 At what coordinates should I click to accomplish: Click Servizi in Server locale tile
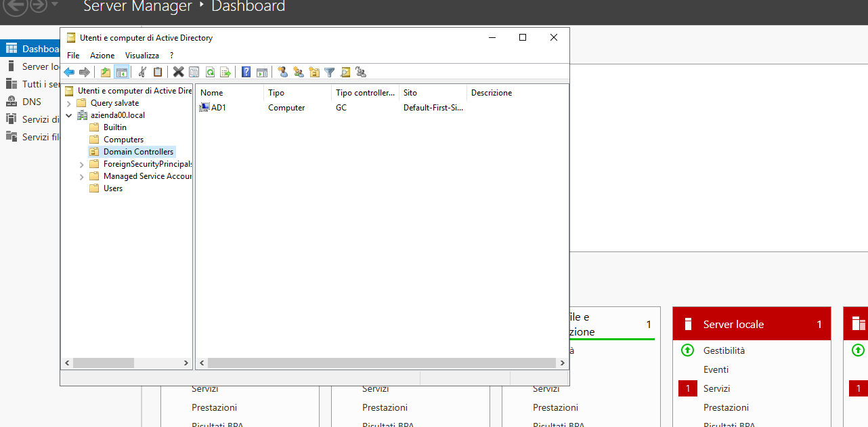point(716,388)
